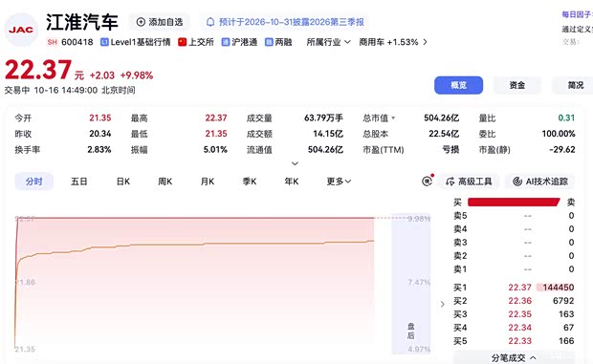The width and height of the screenshot is (593, 364).
Task: Click the SH market badge
Action: (53, 42)
